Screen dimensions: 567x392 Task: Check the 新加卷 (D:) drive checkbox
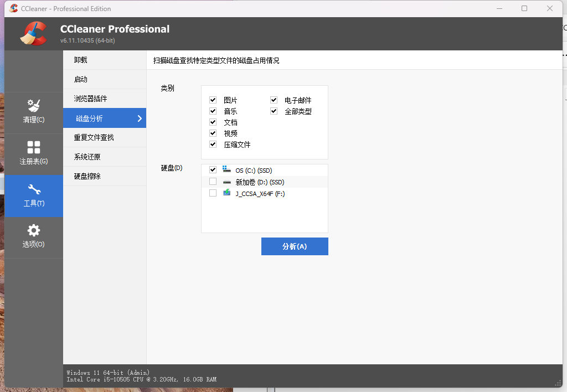[213, 182]
